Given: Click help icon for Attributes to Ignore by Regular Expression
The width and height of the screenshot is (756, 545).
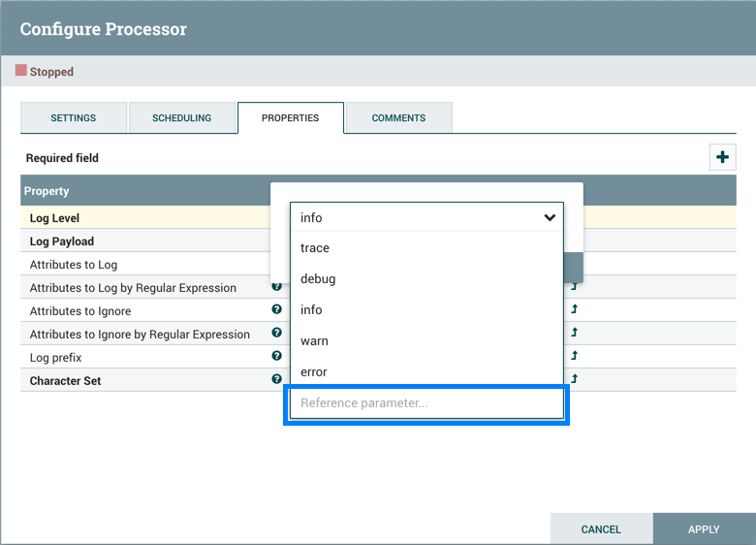Looking at the screenshot, I should click(x=277, y=334).
